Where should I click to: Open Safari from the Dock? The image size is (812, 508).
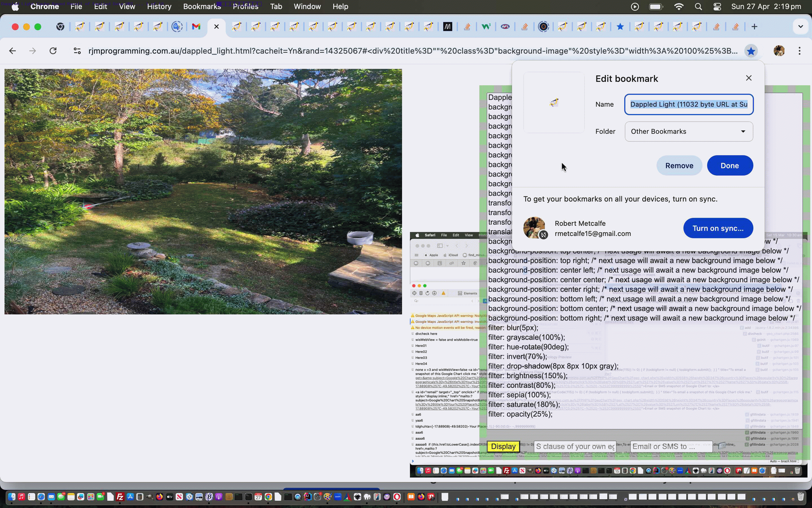(41, 497)
